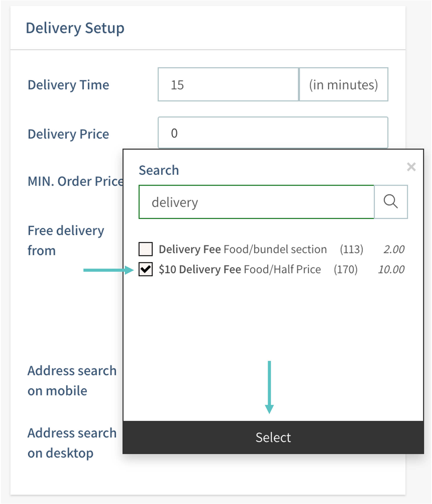The width and height of the screenshot is (432, 504).
Task: Click the Delivery Setup panel heading
Action: [x=75, y=28]
